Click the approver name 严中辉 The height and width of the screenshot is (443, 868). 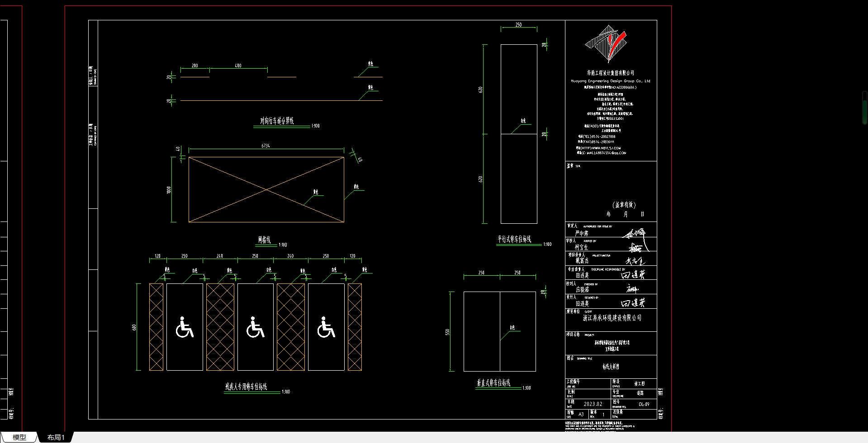[x=582, y=234]
